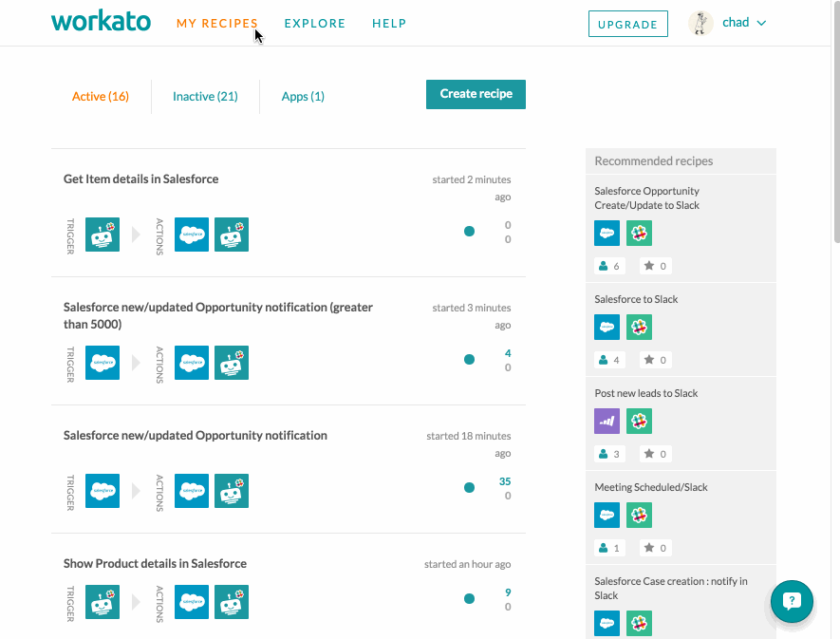Click Salesforce action icon in Get Item details recipe
The width and height of the screenshot is (840, 639).
[x=192, y=235]
